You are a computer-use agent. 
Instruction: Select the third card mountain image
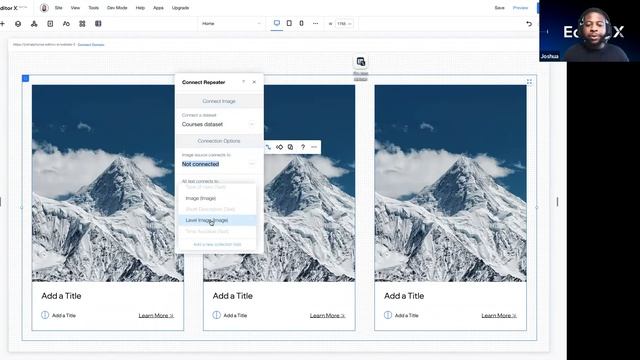(451, 183)
